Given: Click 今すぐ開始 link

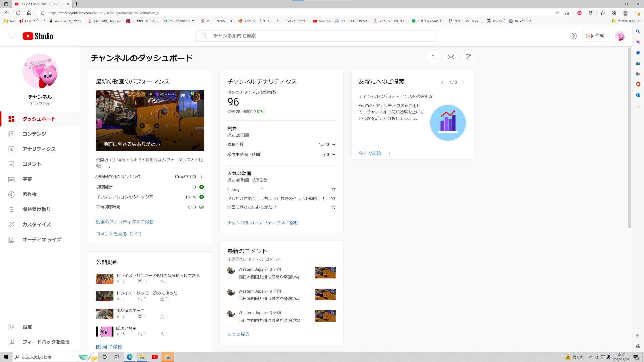Looking at the screenshot, I should pyautogui.click(x=370, y=153).
